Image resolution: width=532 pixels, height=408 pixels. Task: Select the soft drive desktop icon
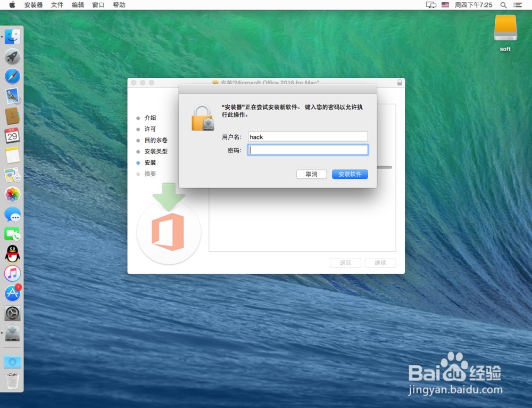point(505,34)
